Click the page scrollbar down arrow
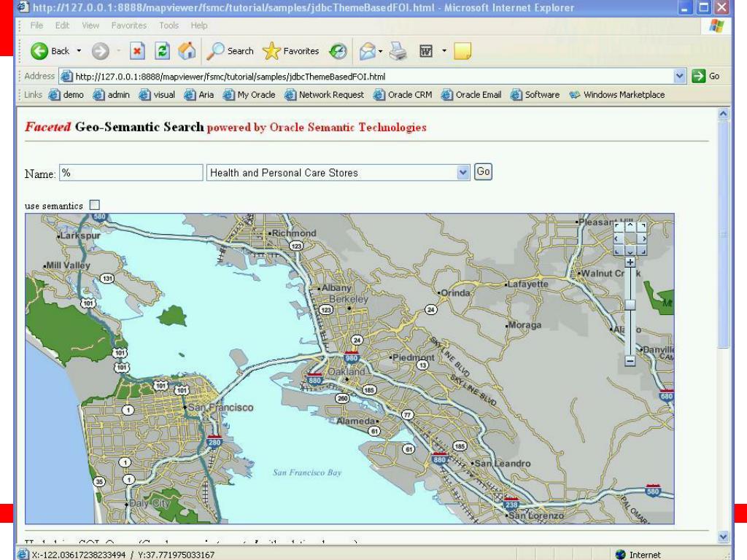The width and height of the screenshot is (747, 560). tap(723, 537)
